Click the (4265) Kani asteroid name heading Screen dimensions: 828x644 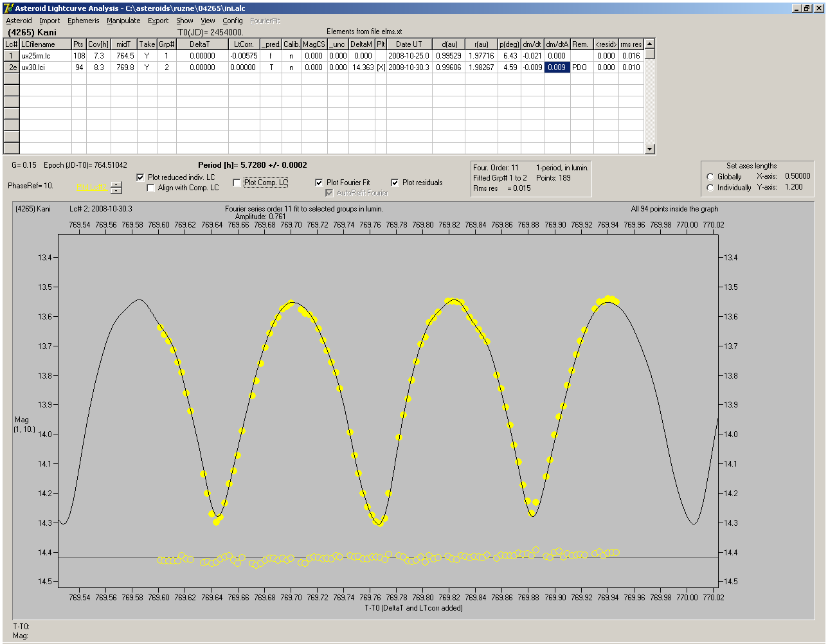click(32, 32)
